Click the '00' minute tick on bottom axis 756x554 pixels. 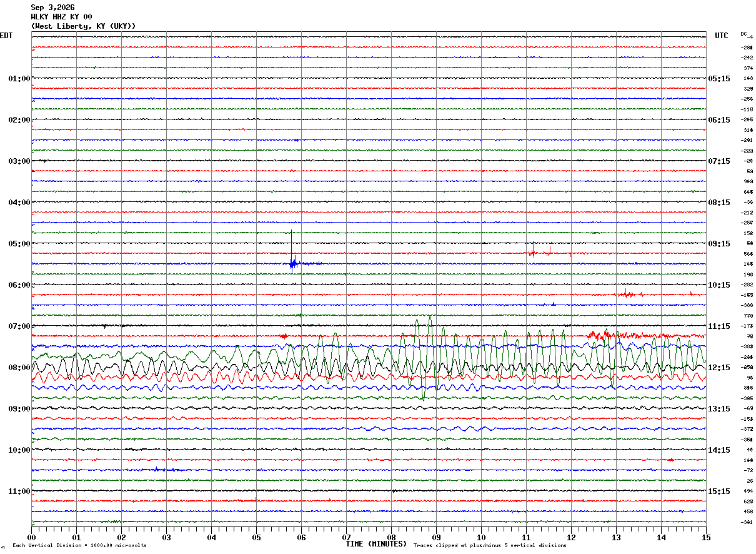pyautogui.click(x=31, y=538)
